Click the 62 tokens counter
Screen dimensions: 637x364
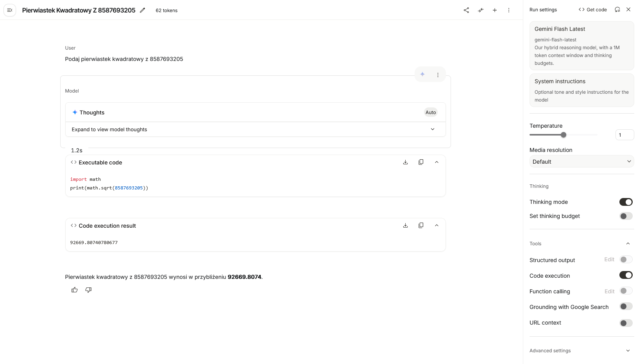[166, 11]
